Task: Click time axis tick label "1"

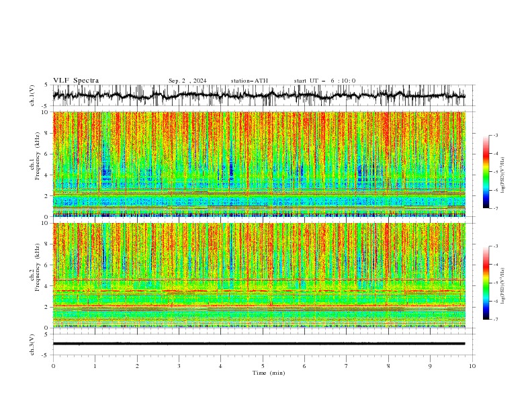Action: 95,366
